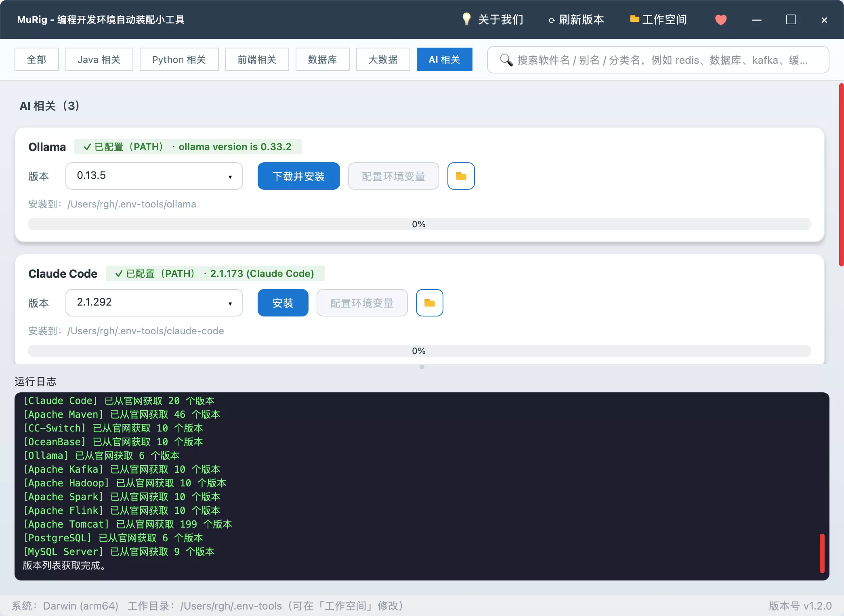
Task: Select the 全部 category tab
Action: (x=37, y=59)
